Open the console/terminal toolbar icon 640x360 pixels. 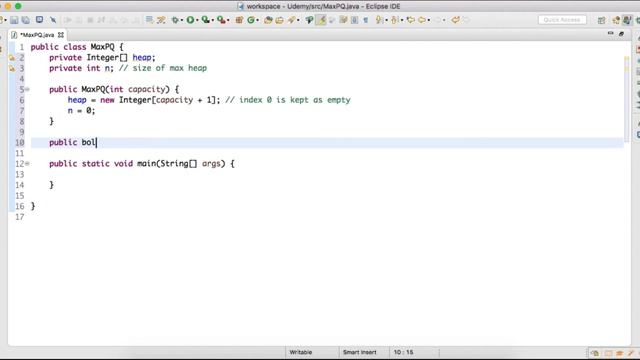coord(39,20)
